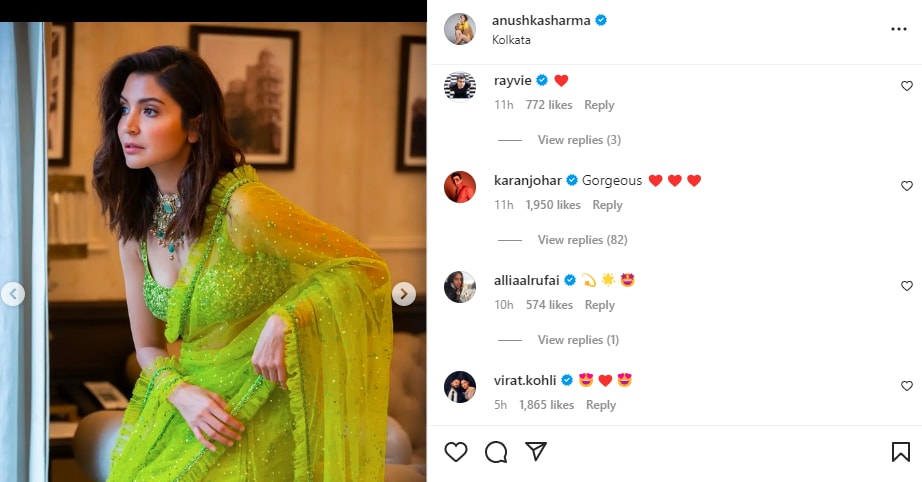This screenshot has width=922, height=482.
Task: Go to the previous photo with the left arrow
Action: point(13,294)
